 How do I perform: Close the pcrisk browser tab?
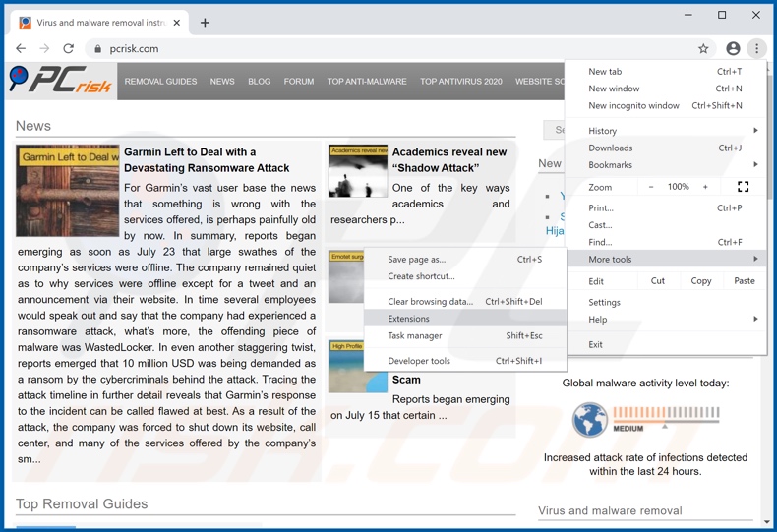(x=177, y=22)
